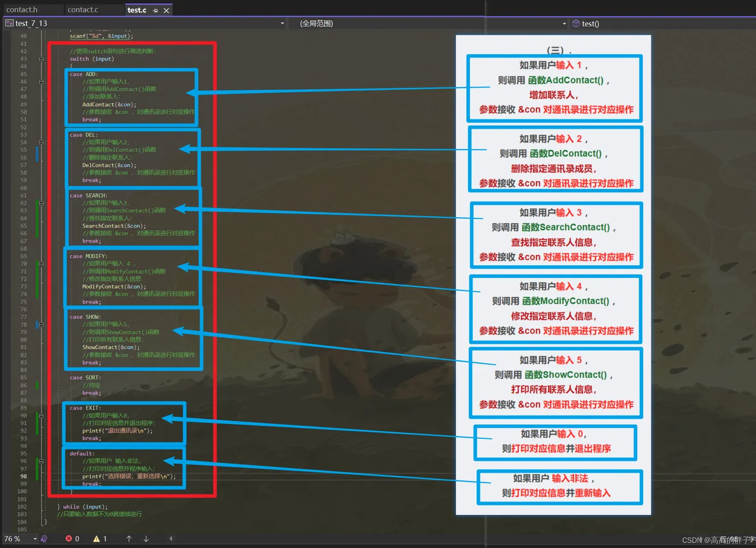Image resolution: width=756 pixels, height=548 pixels.
Task: Collapse the comment fold at line 96
Action: point(41,461)
